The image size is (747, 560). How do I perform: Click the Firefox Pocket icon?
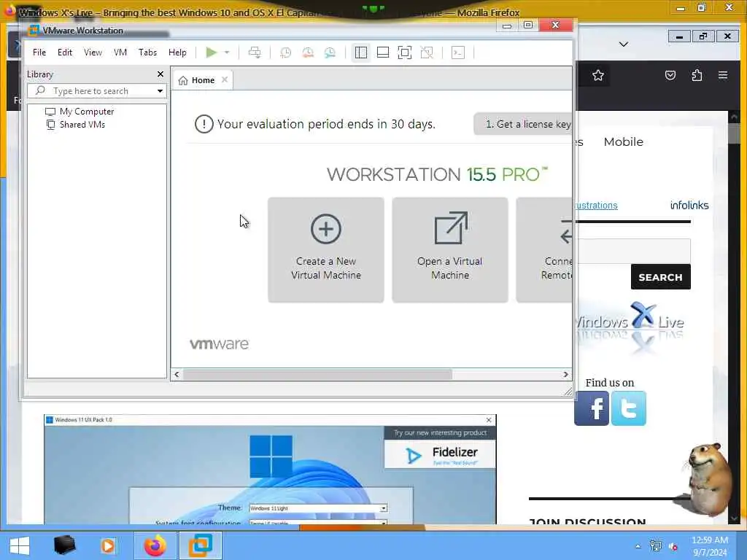[x=670, y=75]
